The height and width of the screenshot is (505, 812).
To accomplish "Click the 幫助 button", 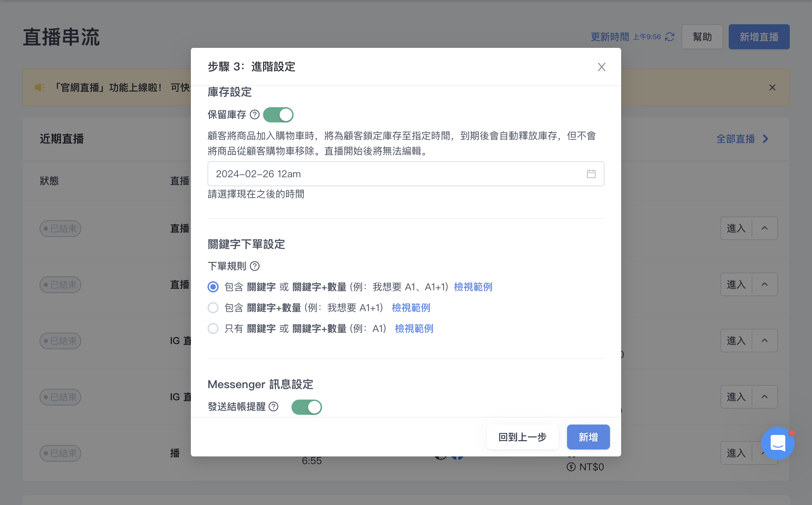I will pos(702,37).
